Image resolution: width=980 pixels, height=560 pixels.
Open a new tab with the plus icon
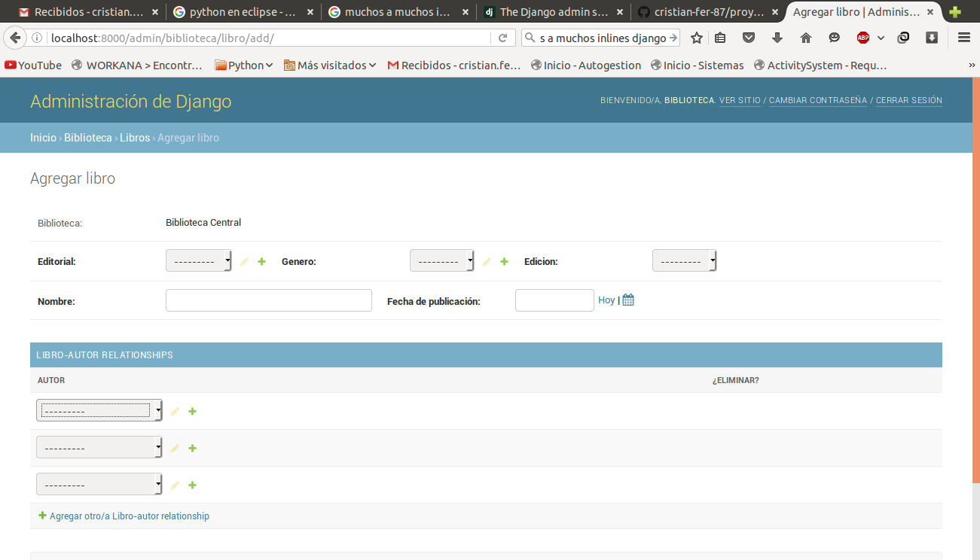[x=955, y=12]
